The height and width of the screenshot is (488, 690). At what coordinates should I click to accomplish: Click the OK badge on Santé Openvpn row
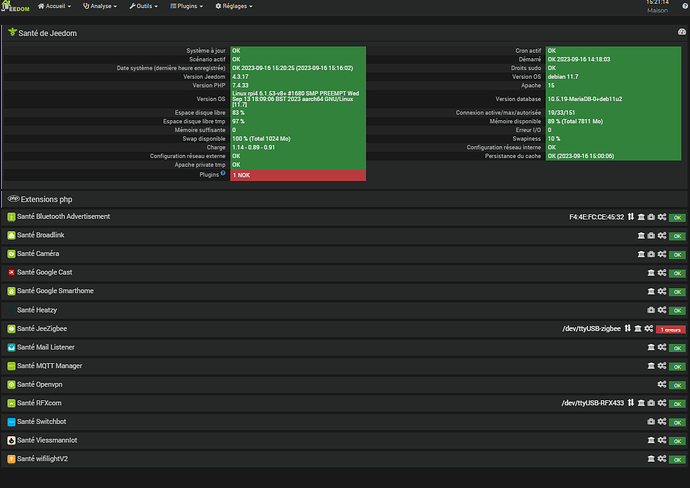coord(677,385)
